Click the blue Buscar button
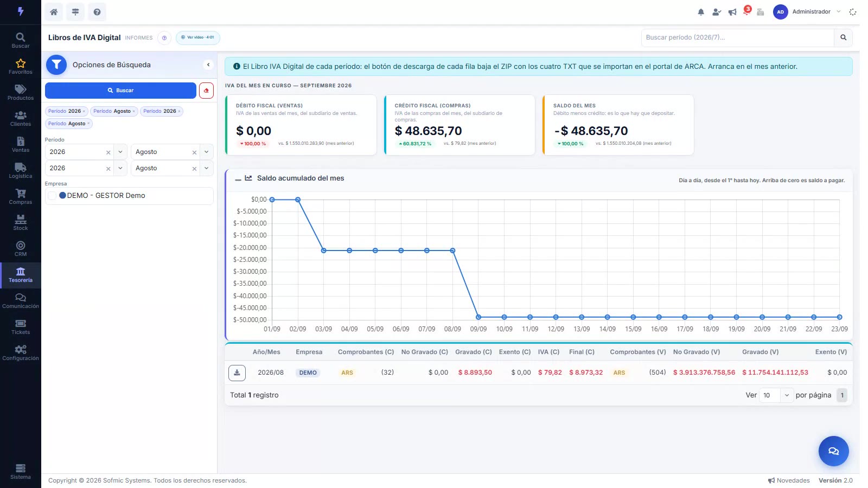 pyautogui.click(x=120, y=91)
